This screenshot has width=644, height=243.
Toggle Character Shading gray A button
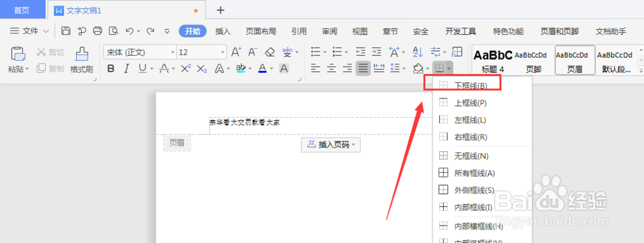[x=284, y=68]
